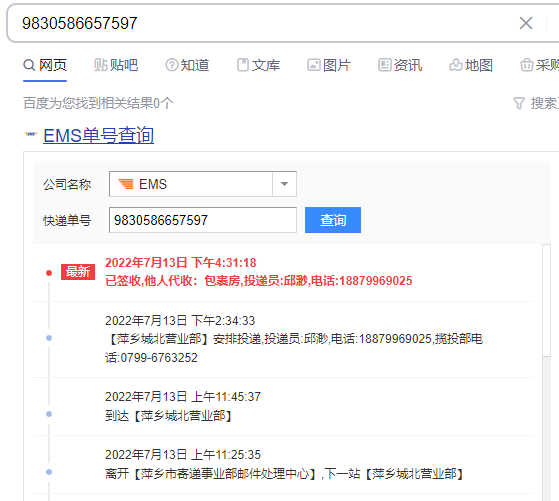Select the 网页 tab
This screenshot has width=559, height=501.
pos(45,65)
